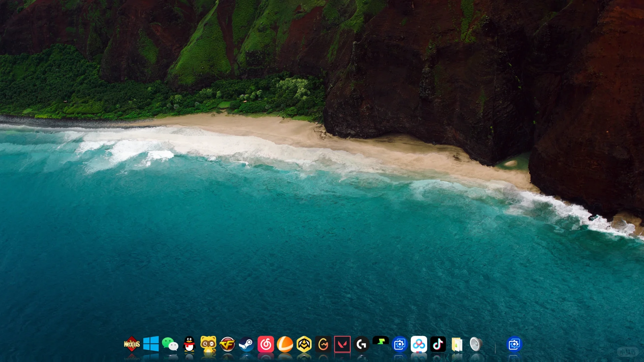This screenshot has width=644, height=362.
Task: Launch the QQ penguin app
Action: 189,344
